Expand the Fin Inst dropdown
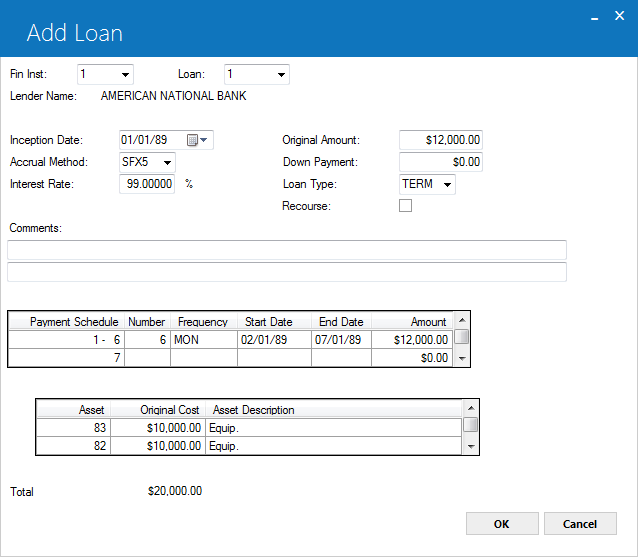The image size is (638, 557). tap(125, 74)
